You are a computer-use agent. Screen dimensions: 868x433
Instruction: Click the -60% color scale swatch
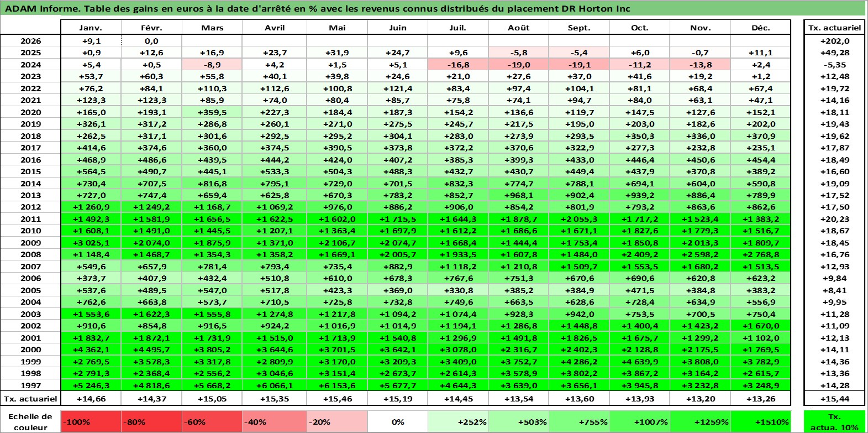point(212,421)
